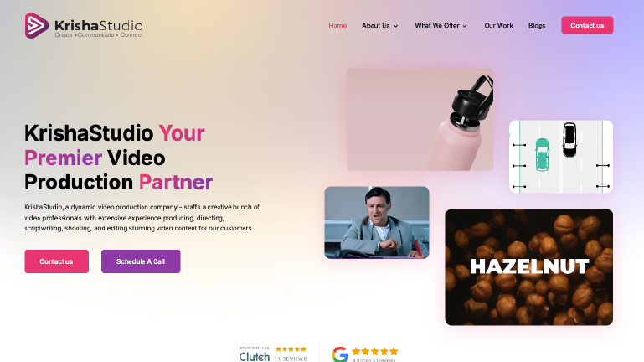Click the Google five-star rating
Image resolution: width=644 pixels, height=362 pixels.
coord(374,351)
